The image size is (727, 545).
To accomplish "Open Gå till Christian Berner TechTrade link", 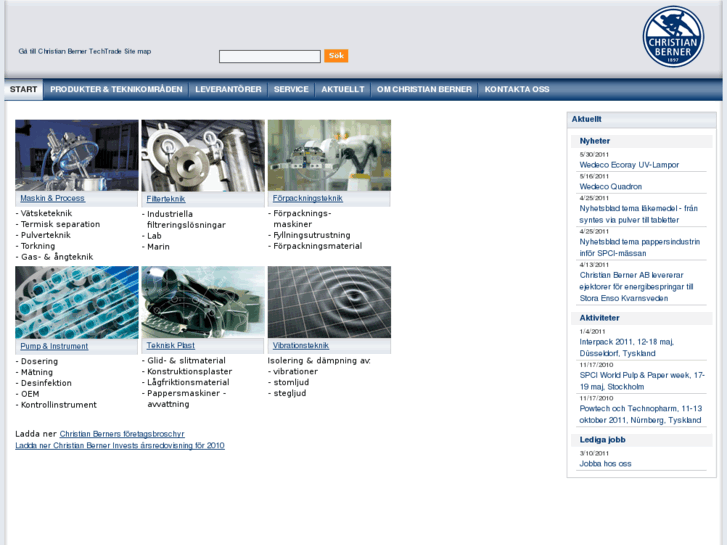I will [70, 51].
